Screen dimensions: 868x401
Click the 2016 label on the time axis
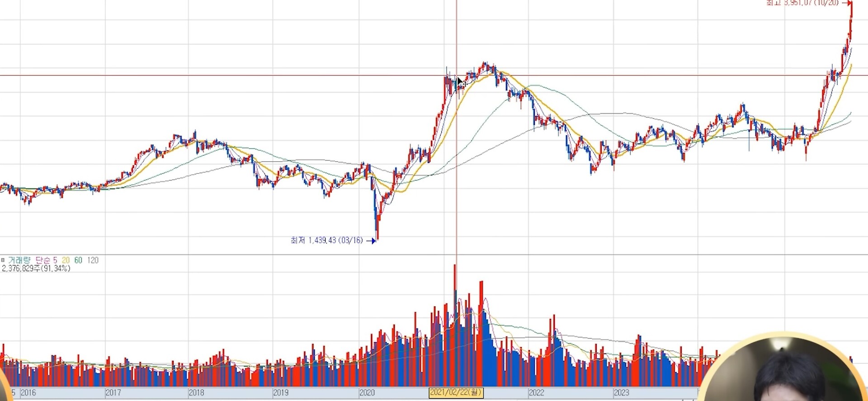(28, 392)
